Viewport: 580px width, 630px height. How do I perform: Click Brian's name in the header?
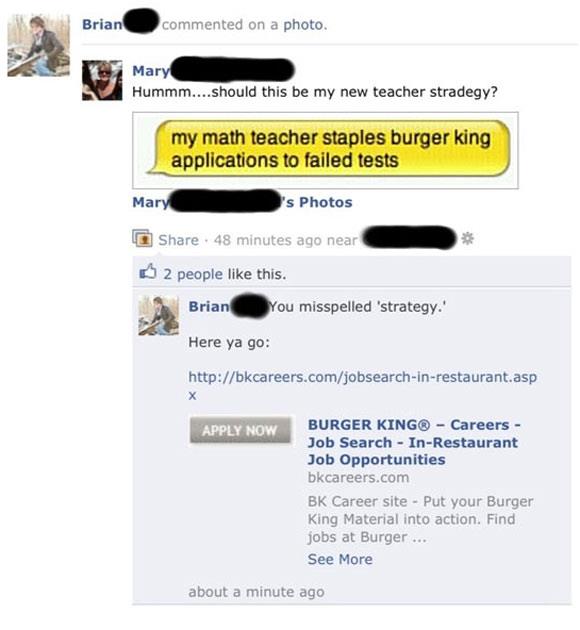(x=102, y=25)
